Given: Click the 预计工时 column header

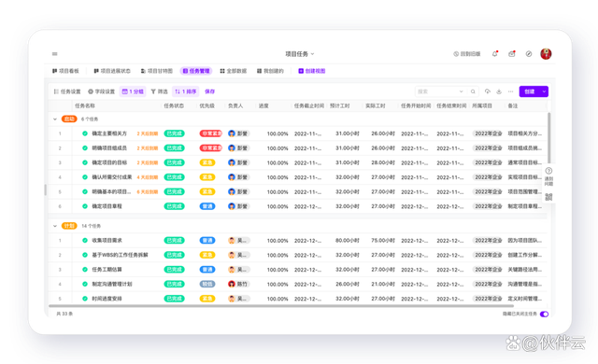Looking at the screenshot, I should click(x=339, y=105).
